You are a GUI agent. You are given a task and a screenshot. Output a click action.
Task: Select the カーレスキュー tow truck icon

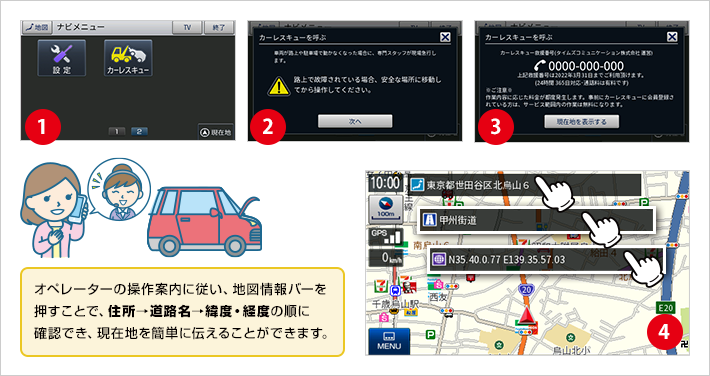point(128,58)
